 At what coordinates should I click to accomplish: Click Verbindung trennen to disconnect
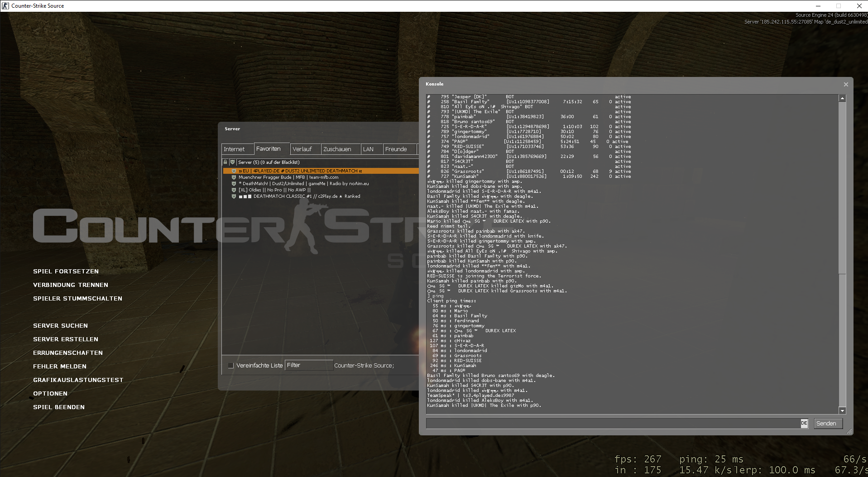[x=71, y=285]
